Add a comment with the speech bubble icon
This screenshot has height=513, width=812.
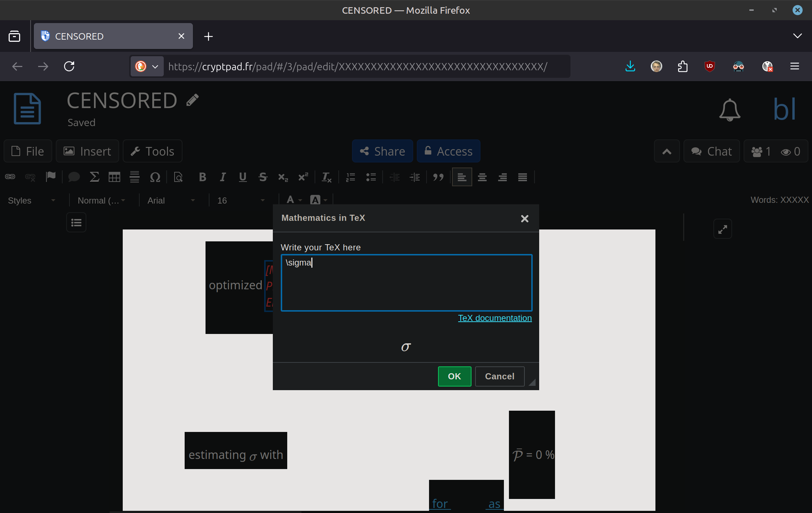click(x=74, y=177)
